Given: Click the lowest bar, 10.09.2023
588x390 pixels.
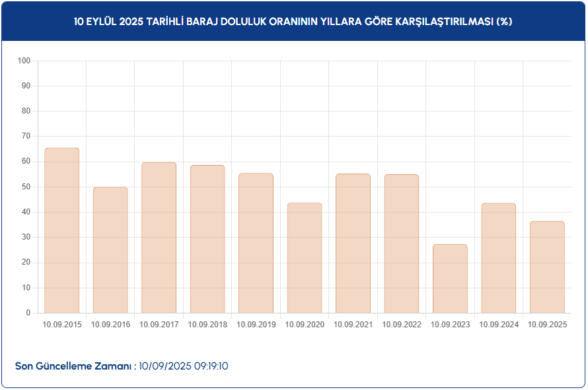Looking at the screenshot, I should 450,278.
